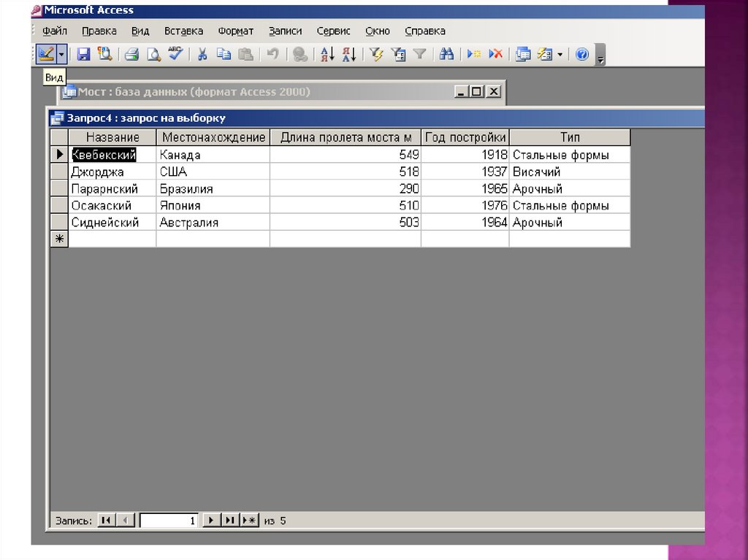The height and width of the screenshot is (560, 748).
Task: Open the View button dropdown arrow
Action: point(61,54)
